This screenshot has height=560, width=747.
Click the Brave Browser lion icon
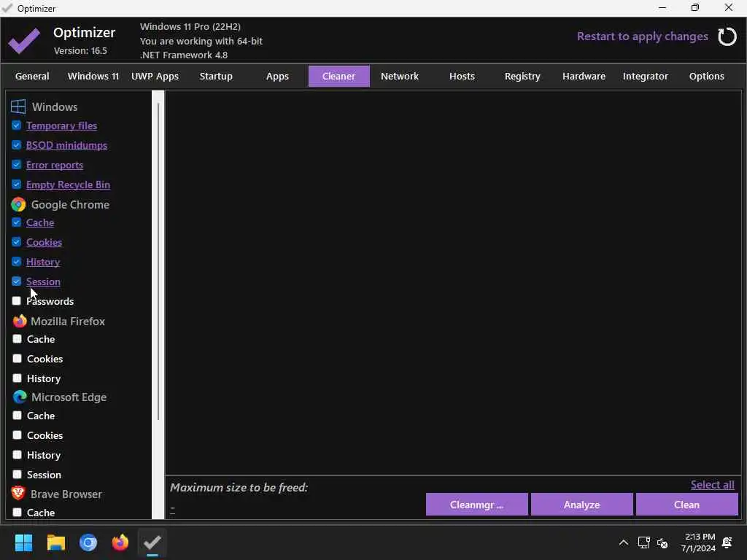pos(18,494)
